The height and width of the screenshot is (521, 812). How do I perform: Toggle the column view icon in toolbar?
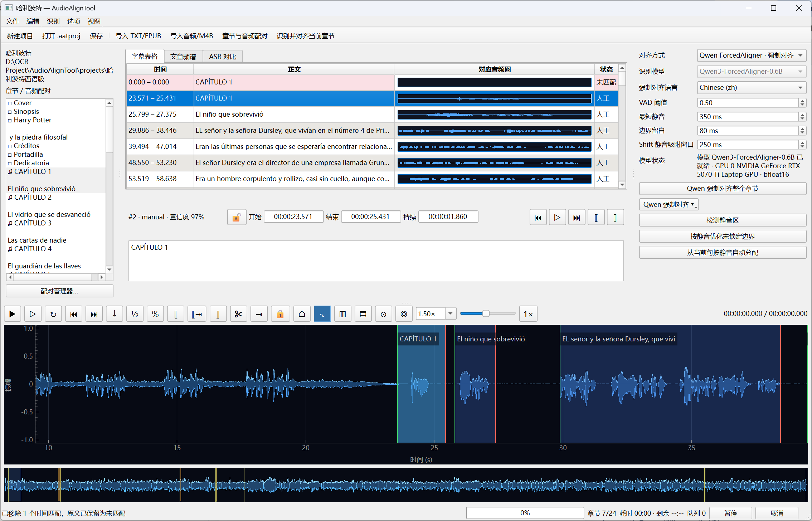pos(343,314)
